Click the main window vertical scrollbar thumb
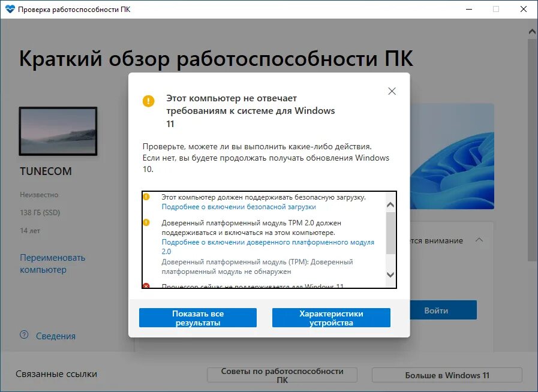The width and height of the screenshot is (538, 392). tap(532, 149)
